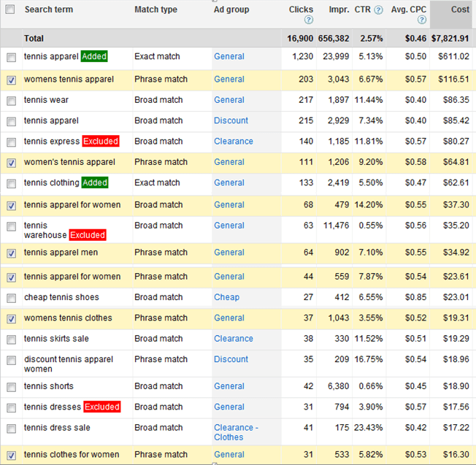476x465 pixels.
Task: Open Clearance - Clothes ad group link
Action: [237, 432]
